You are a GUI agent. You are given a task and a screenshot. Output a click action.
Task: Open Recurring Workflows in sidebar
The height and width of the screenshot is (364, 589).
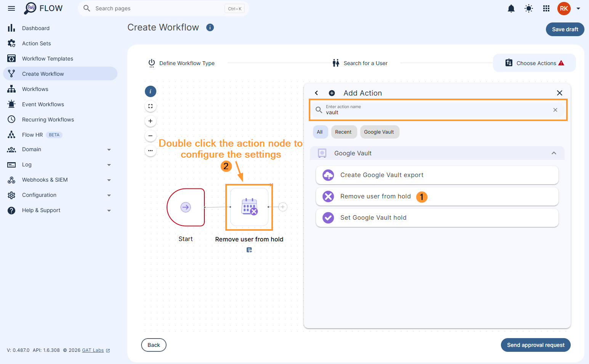click(60, 120)
